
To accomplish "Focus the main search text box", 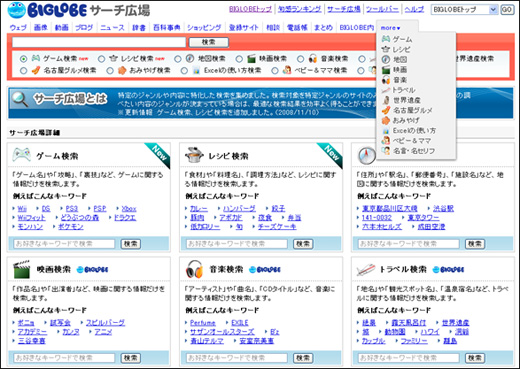I will pyautogui.click(x=99, y=42).
